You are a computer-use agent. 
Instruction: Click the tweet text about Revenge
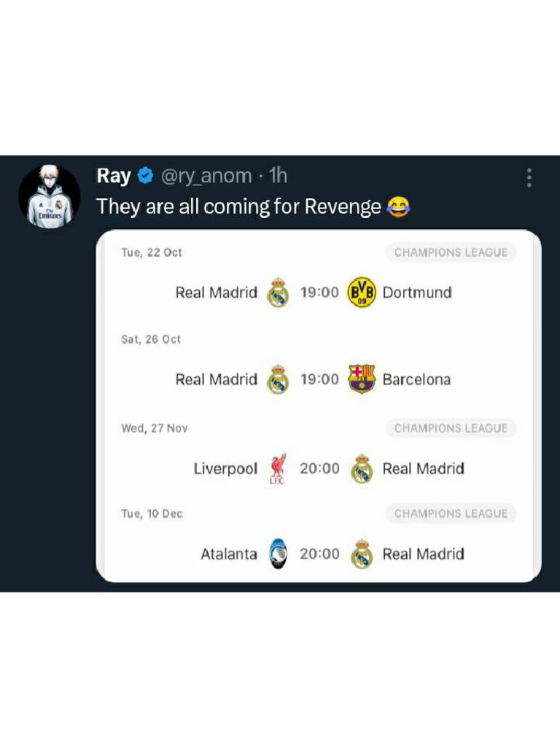point(238,207)
